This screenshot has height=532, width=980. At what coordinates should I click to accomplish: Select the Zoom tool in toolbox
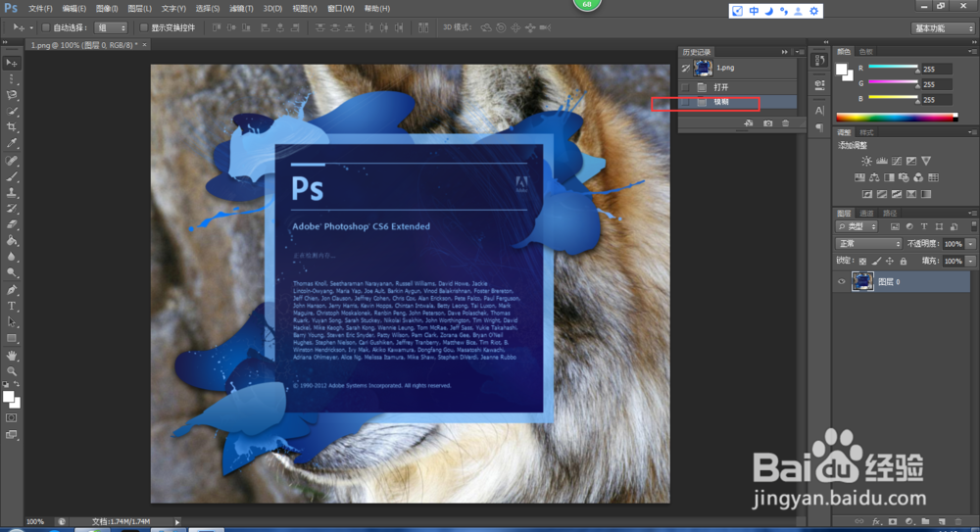click(12, 371)
